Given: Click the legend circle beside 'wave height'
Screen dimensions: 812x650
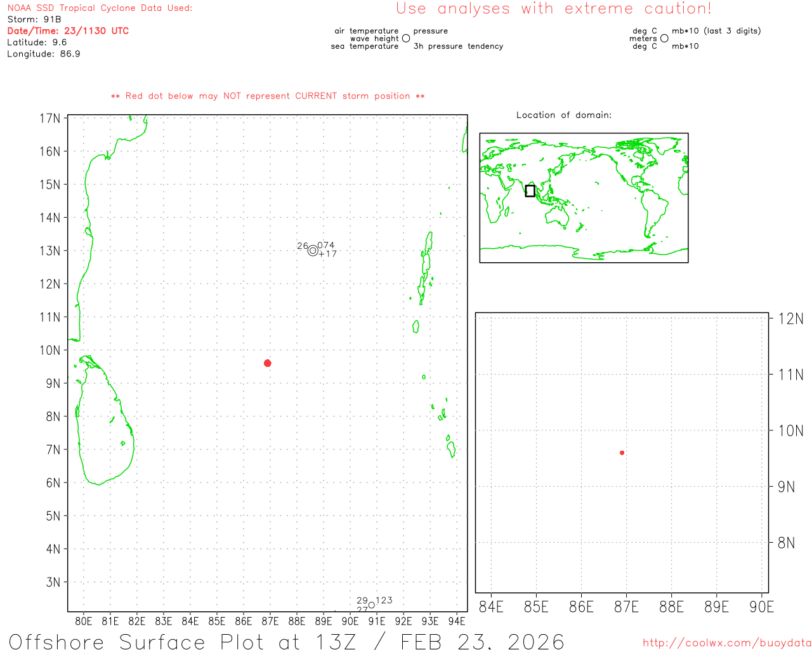Looking at the screenshot, I should coord(406,39).
